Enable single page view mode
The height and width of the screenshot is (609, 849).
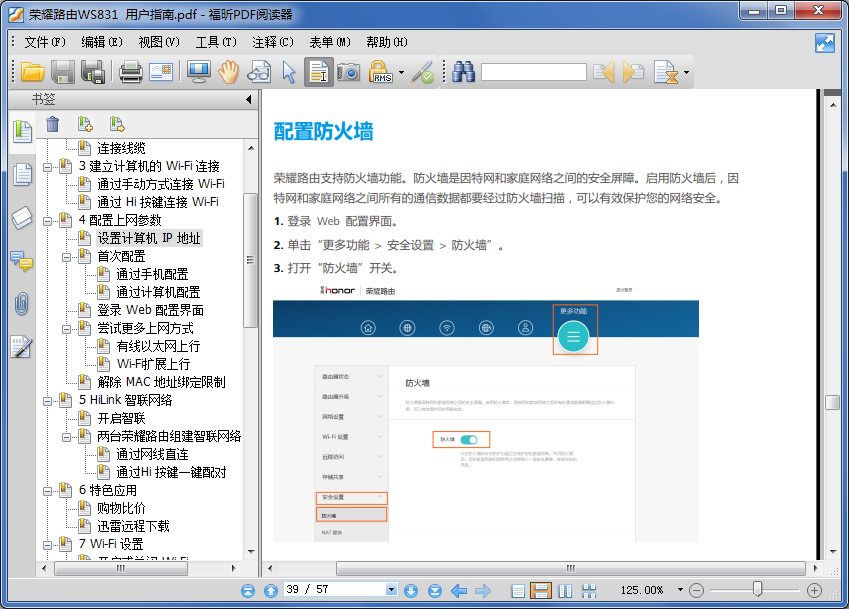point(518,591)
